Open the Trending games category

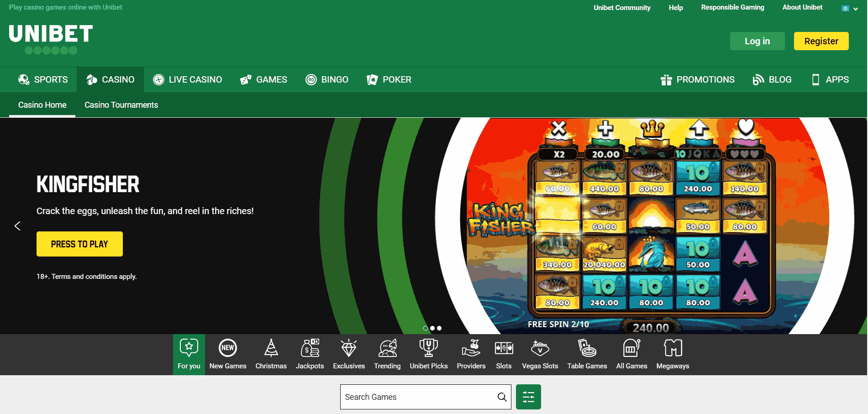(387, 354)
